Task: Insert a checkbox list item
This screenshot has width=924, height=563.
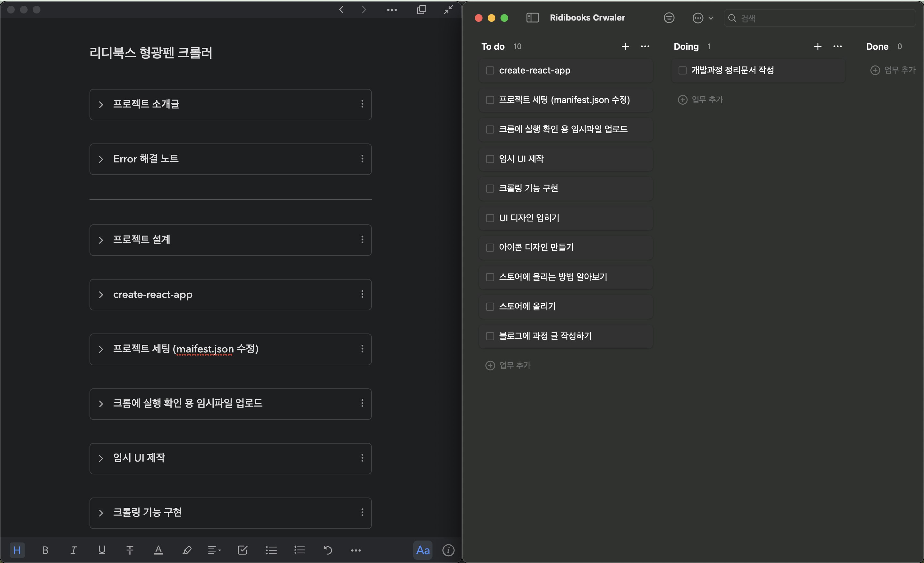Action: 243,550
